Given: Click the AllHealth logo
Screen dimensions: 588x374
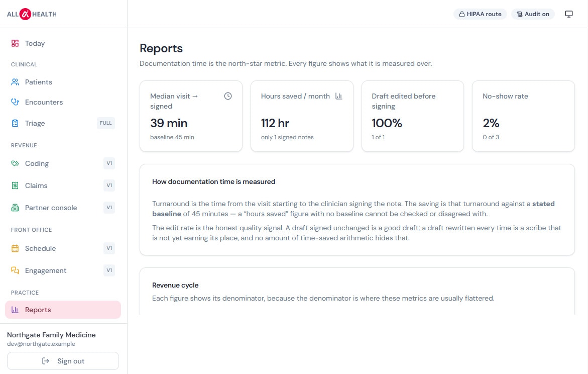Looking at the screenshot, I should (32, 14).
